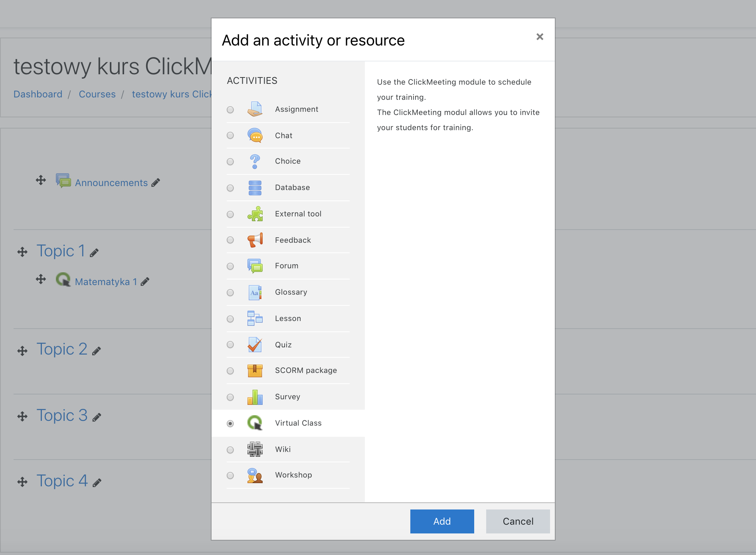Click the SCORM package label text
This screenshot has height=555, width=756.
tap(306, 371)
